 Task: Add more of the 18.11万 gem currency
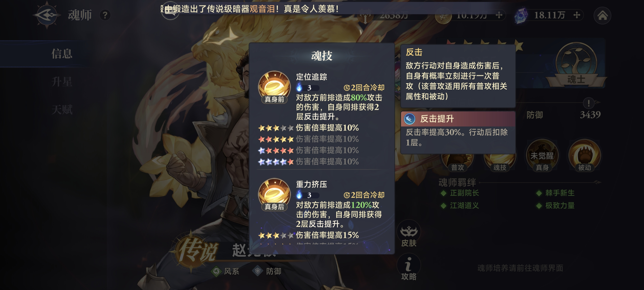577,15
